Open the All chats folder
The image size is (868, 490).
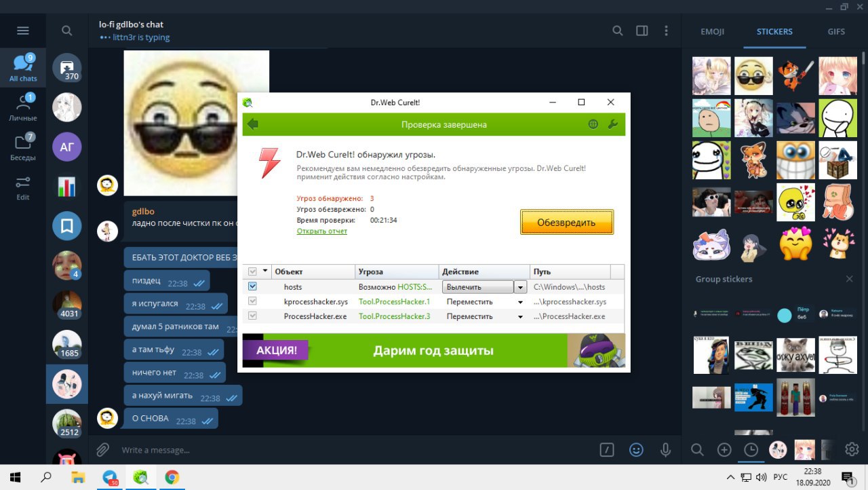23,68
